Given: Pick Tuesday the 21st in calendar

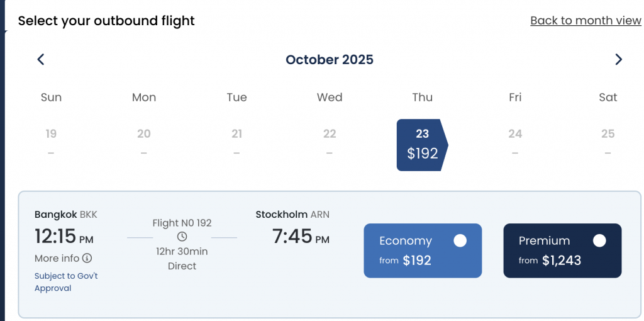Looking at the screenshot, I should [x=236, y=143].
